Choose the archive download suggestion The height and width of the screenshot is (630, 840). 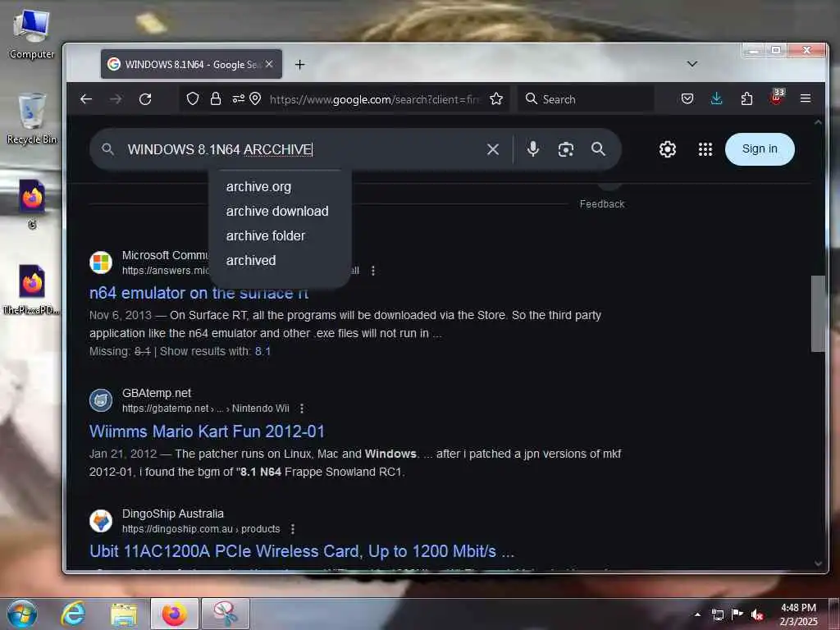277,211
